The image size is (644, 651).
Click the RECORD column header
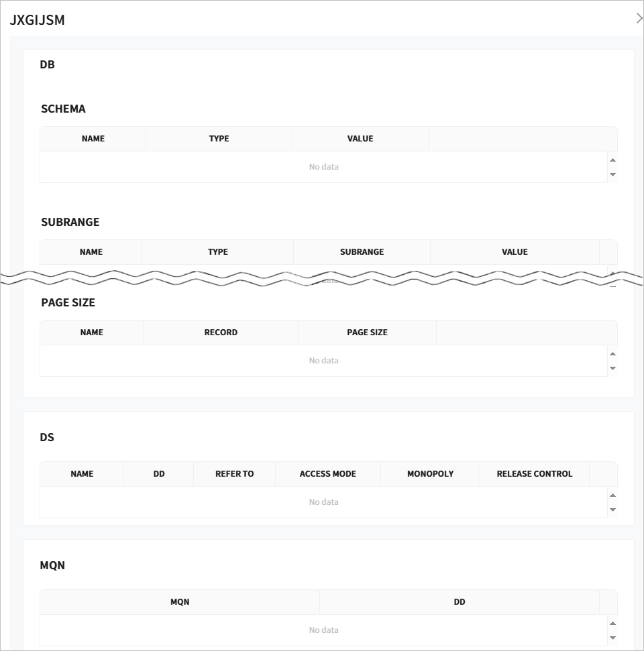(221, 333)
